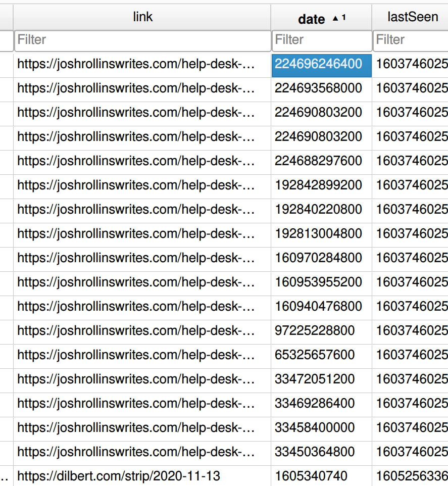Select date cell 224693568000
The height and width of the screenshot is (486, 448).
(322, 89)
